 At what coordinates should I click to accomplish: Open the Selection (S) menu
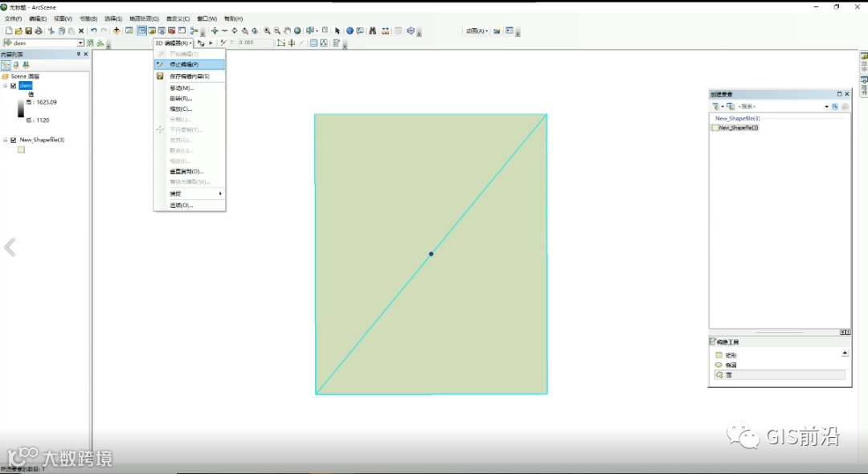(x=113, y=18)
